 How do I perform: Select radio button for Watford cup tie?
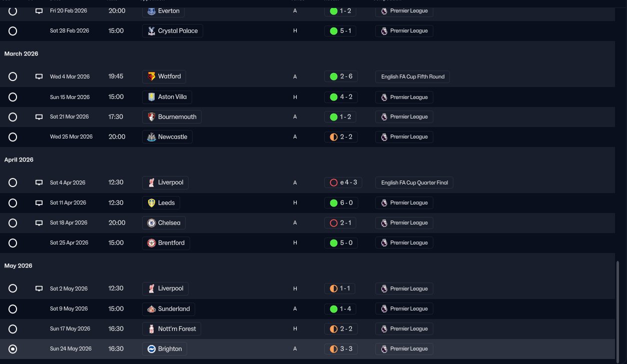point(13,77)
